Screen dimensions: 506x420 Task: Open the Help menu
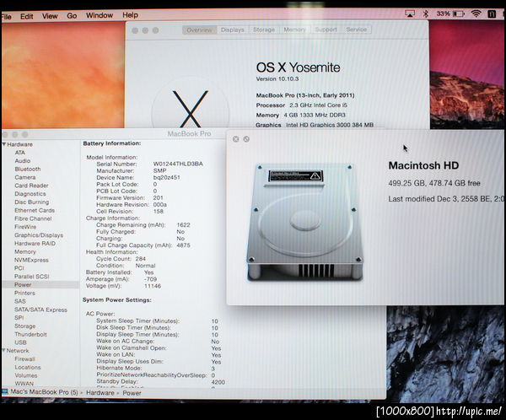(130, 15)
